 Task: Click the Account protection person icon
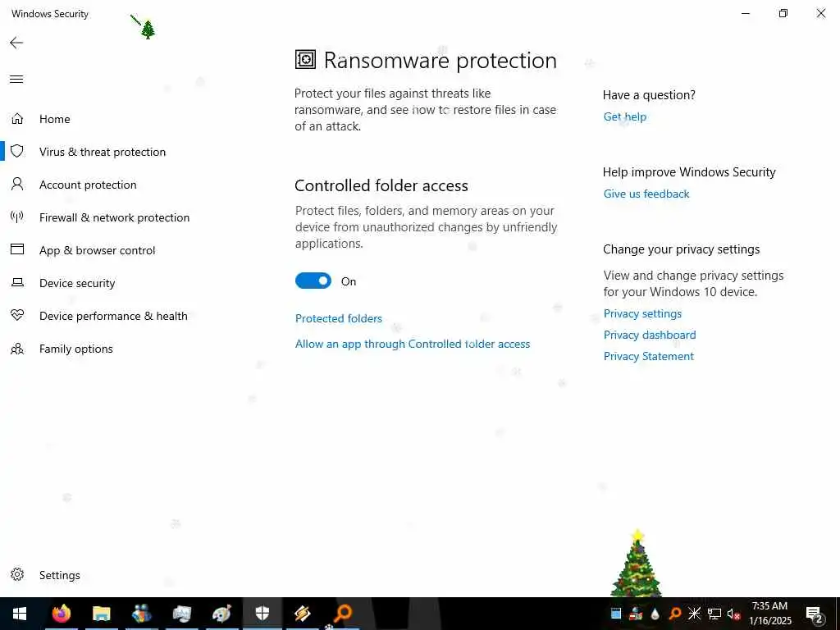click(17, 185)
